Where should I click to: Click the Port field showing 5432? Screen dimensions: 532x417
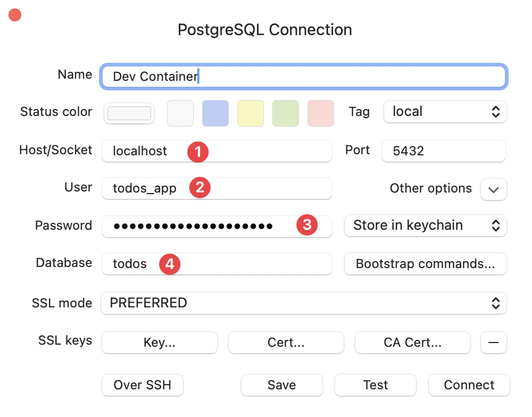pyautogui.click(x=443, y=151)
